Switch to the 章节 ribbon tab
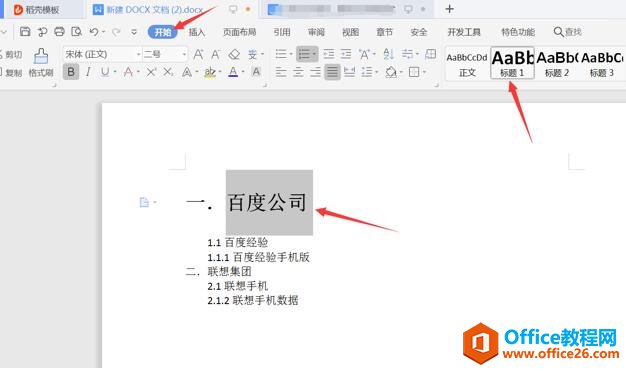This screenshot has width=626, height=371. [384, 32]
